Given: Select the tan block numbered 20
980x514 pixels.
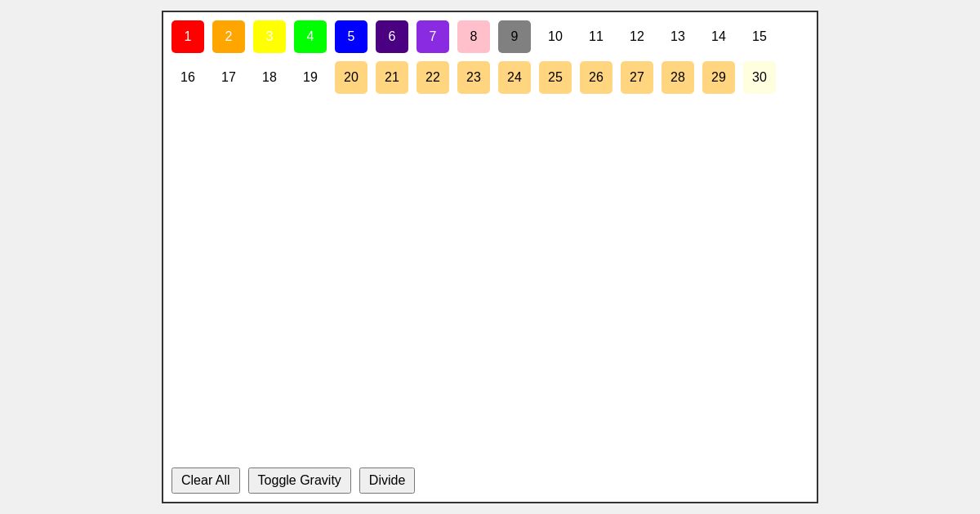Looking at the screenshot, I should (x=351, y=78).
